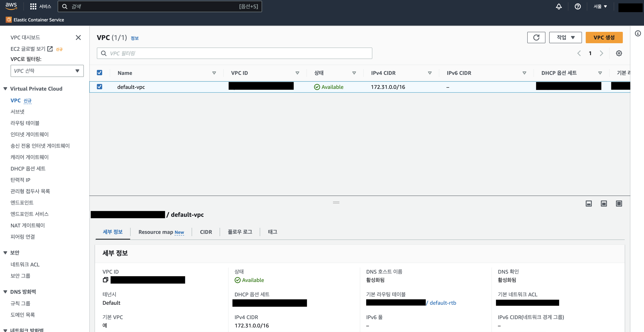Toggle the select-all checkbox in table header
Screen dimensions: 644x332
click(x=100, y=73)
